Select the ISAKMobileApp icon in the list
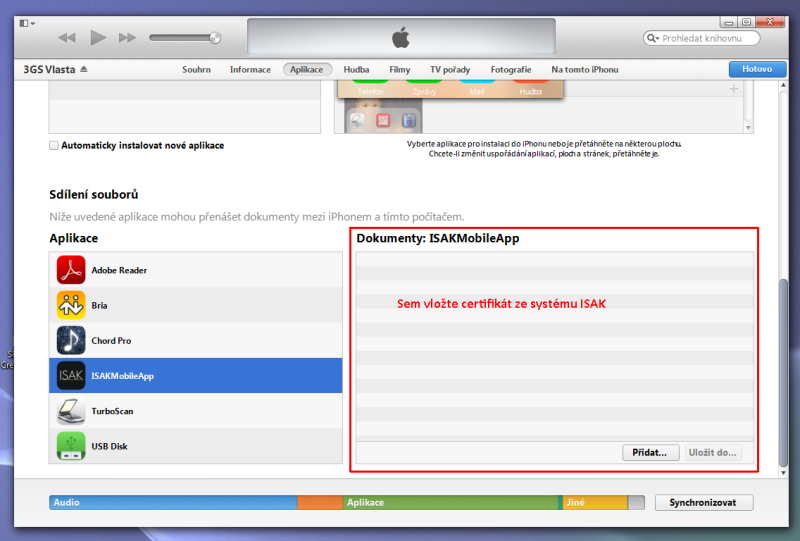Image resolution: width=800 pixels, height=541 pixels. 71,376
